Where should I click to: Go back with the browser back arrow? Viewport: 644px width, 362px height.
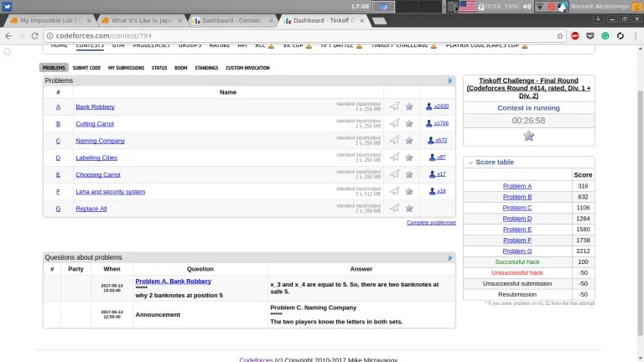pos(8,36)
